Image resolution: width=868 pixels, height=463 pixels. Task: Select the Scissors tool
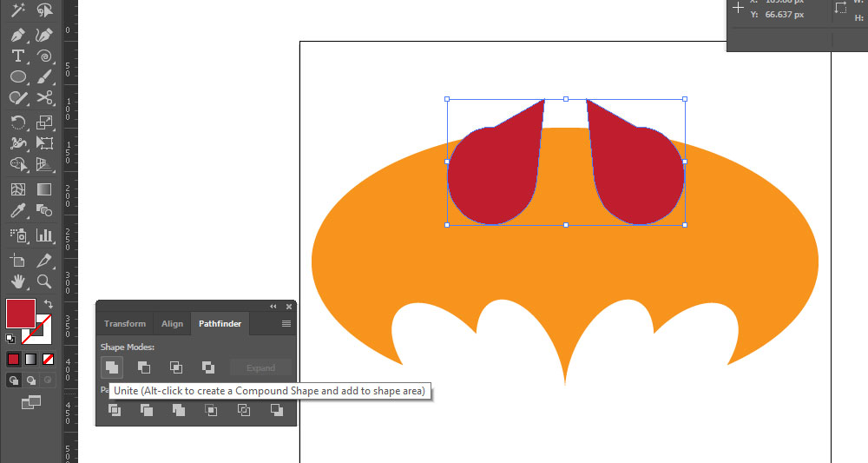click(44, 98)
